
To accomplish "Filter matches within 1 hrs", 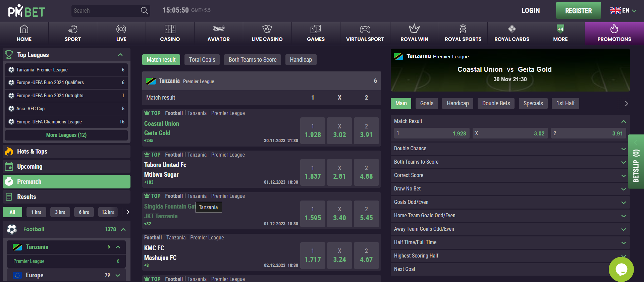I will pos(36,212).
